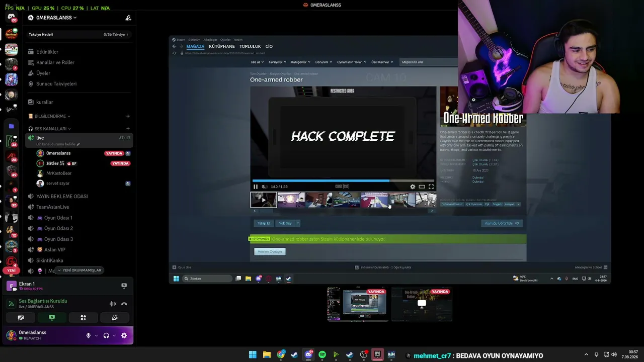Deafen Discord audio with headphone icon
The image size is (644, 362).
click(x=106, y=335)
